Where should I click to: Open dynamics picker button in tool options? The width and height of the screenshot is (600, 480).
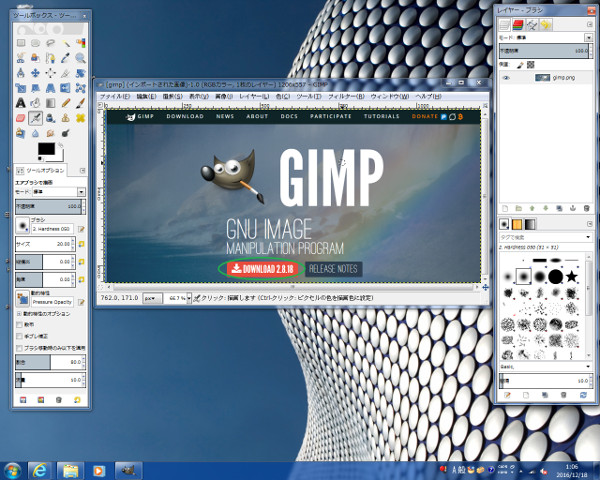click(23, 299)
